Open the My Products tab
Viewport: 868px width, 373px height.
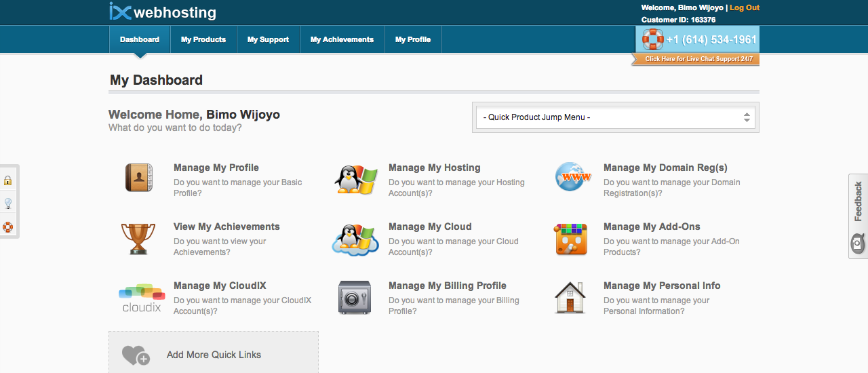pos(203,39)
